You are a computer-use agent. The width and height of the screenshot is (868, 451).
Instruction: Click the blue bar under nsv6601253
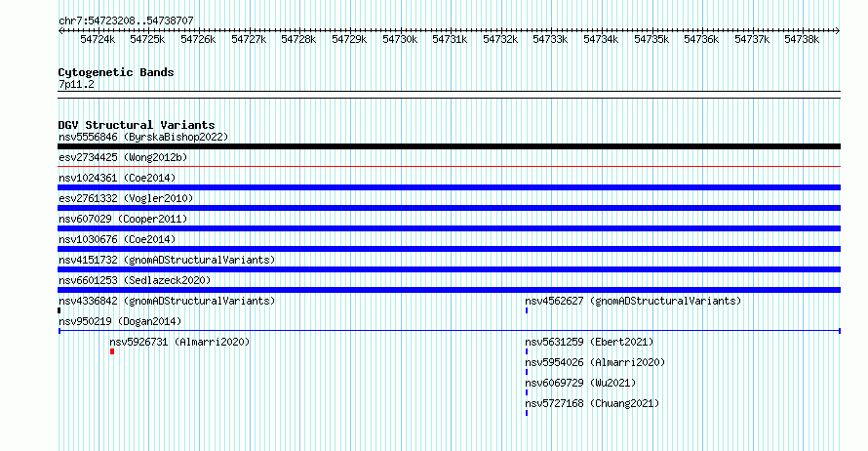[x=449, y=290]
